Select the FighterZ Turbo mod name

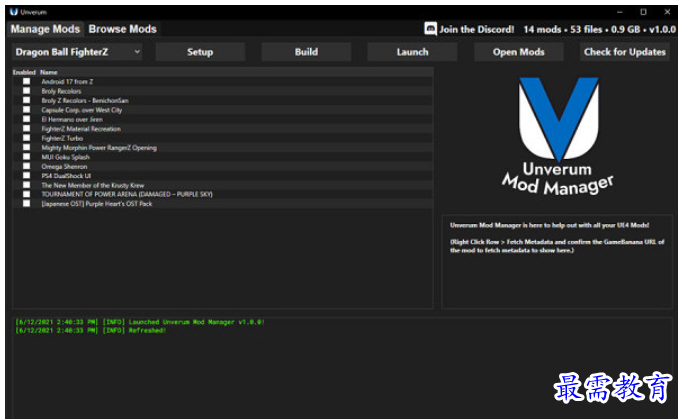(x=62, y=138)
